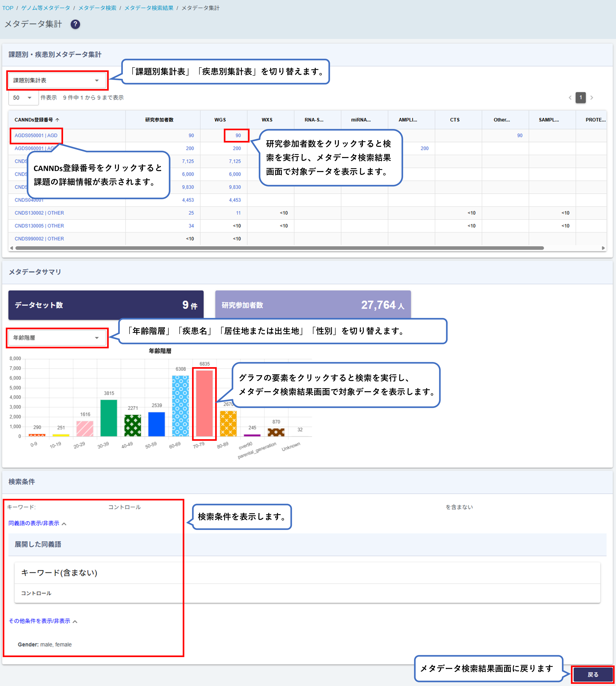Open CNDS130002 | OTHER dataset link
Screen dimensions: 616x686
39,213
